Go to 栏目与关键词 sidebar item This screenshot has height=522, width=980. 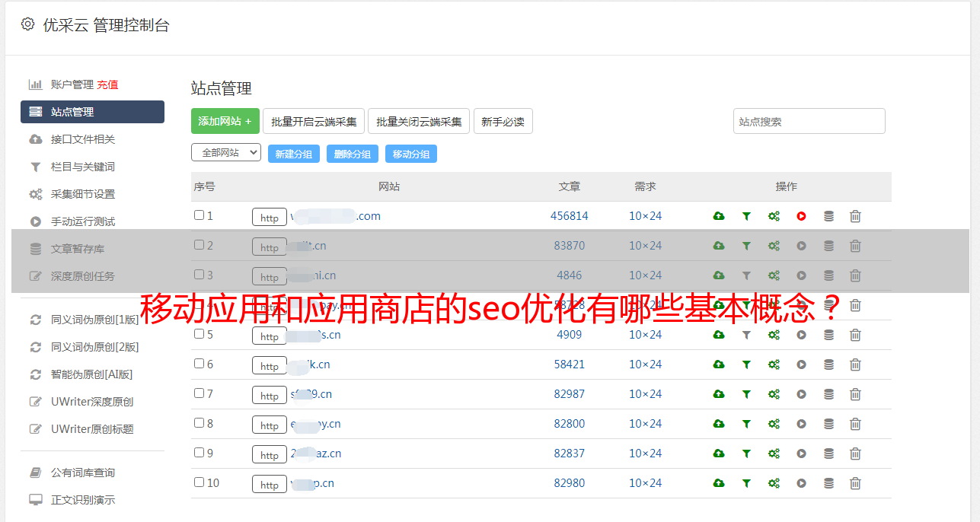[x=83, y=167]
